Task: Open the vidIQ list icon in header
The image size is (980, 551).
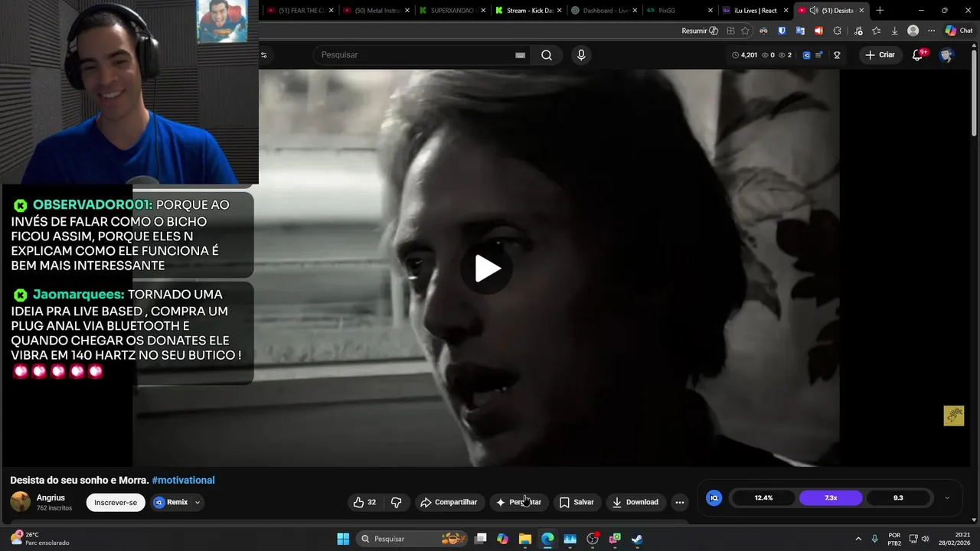Action: (x=819, y=55)
